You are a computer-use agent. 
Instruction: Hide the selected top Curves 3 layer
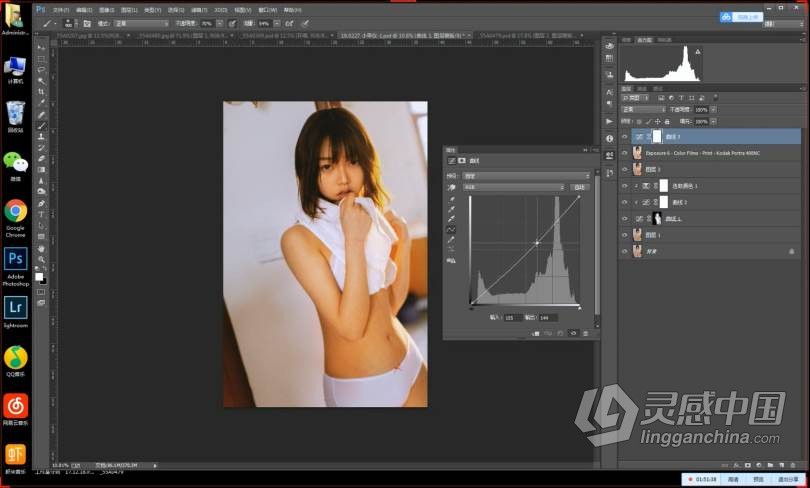(625, 137)
